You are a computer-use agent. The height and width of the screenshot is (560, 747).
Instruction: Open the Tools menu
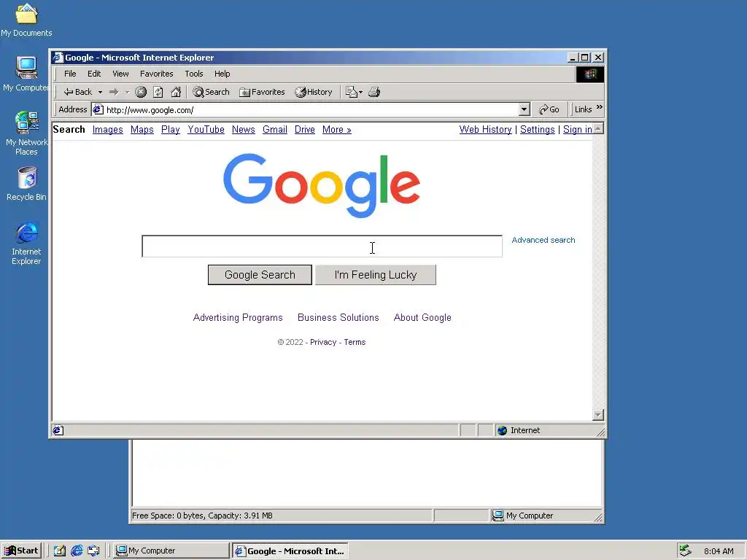pyautogui.click(x=194, y=74)
